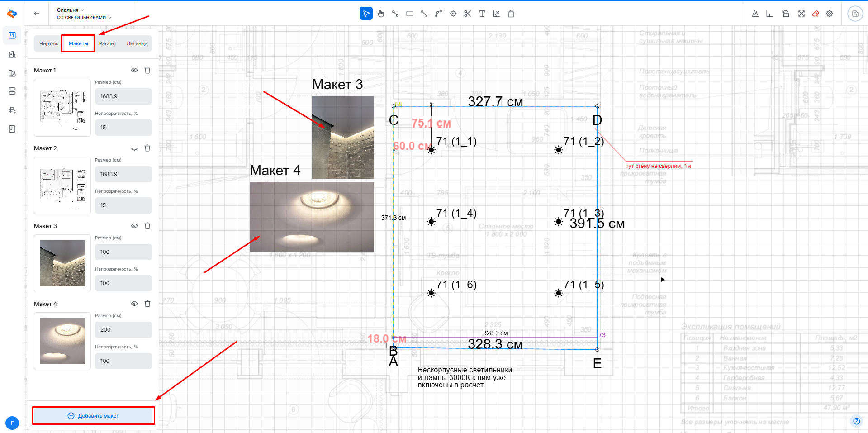Switch to the Расчёт tab
Screen dimensions: 868x433
click(x=108, y=43)
